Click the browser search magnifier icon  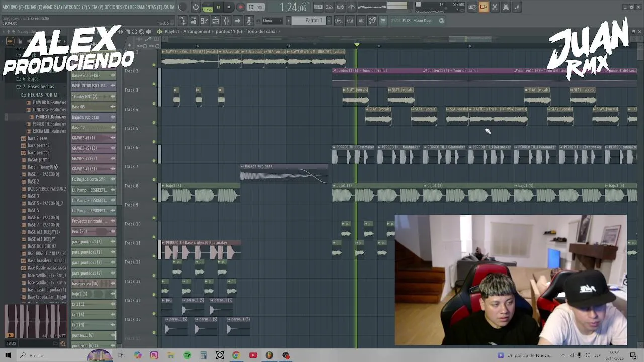63,344
